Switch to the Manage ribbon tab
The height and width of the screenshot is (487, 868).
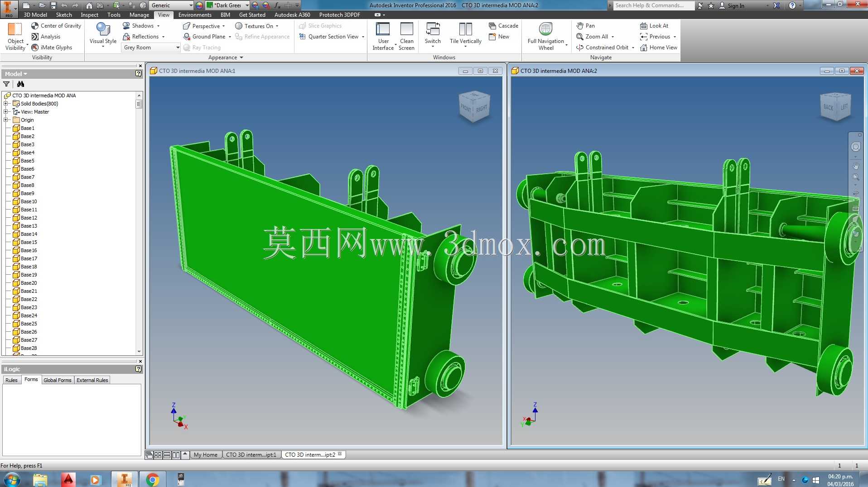point(139,15)
